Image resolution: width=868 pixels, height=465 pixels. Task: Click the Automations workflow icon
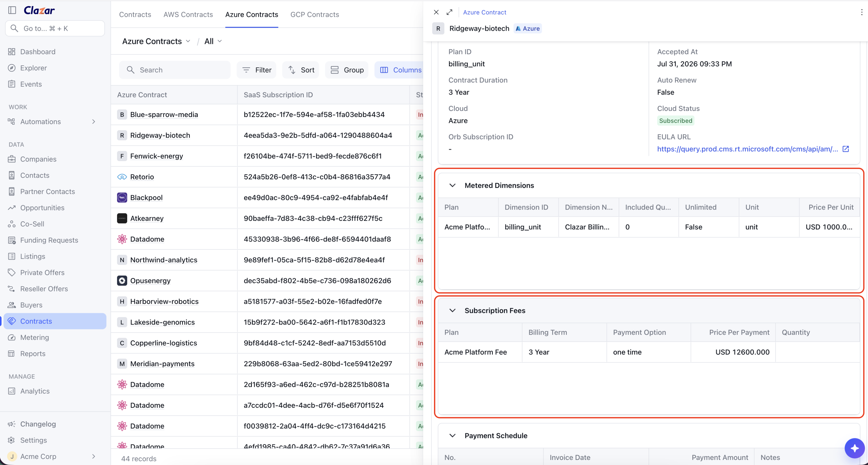point(12,122)
